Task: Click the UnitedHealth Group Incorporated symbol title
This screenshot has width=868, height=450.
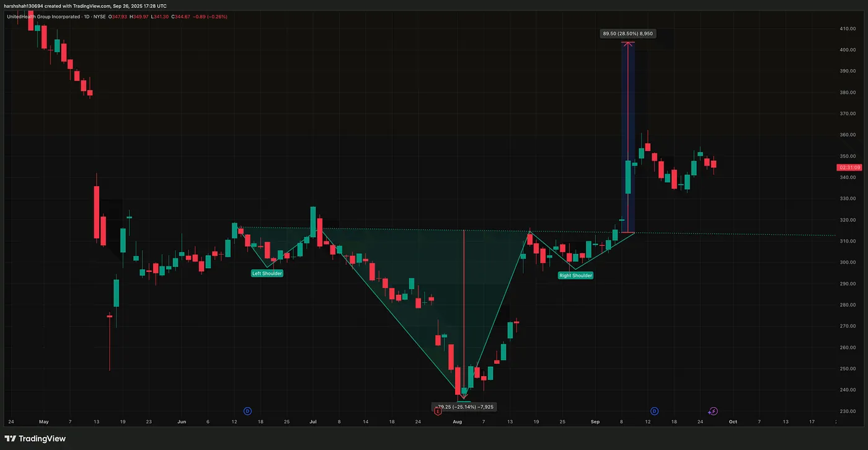Action: pos(43,16)
